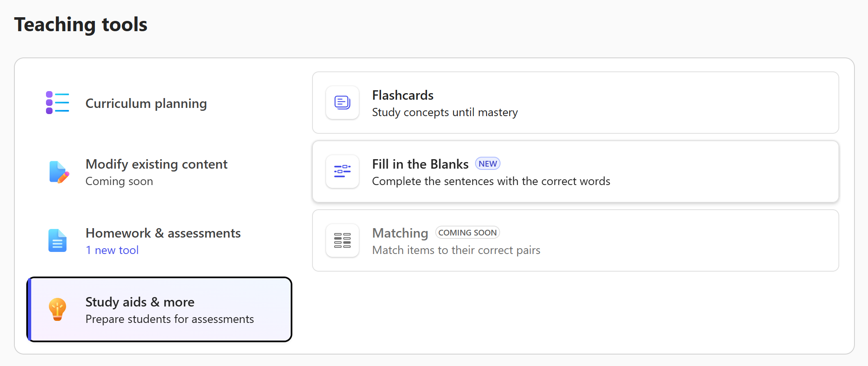Switch to Homework & assessments category
868x366 pixels.
tap(163, 233)
